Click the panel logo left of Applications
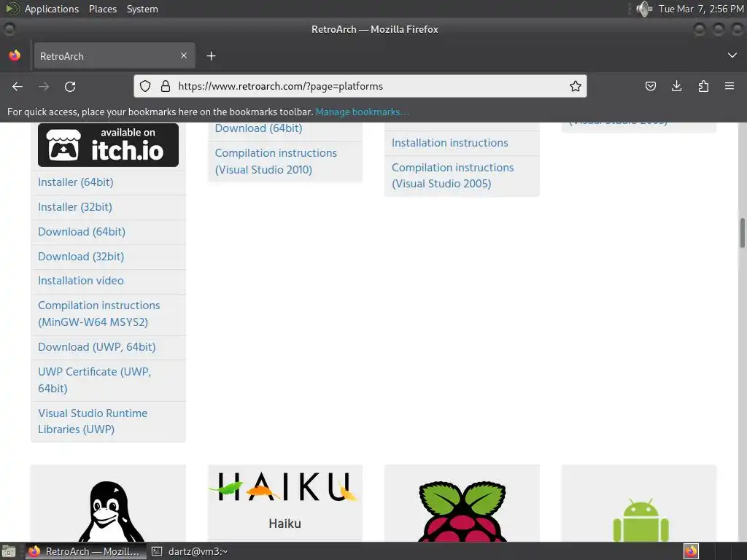 click(12, 9)
